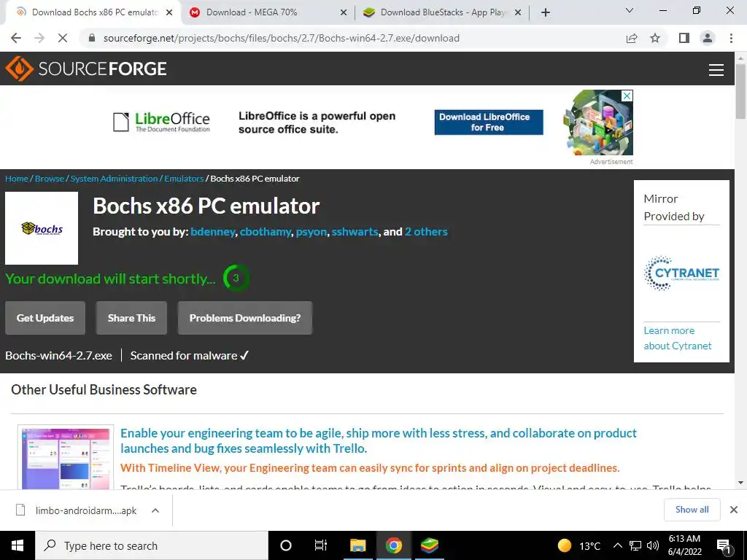Click the taskbar clock showing 6:13 AM
The height and width of the screenshot is (560, 747).
point(684,545)
